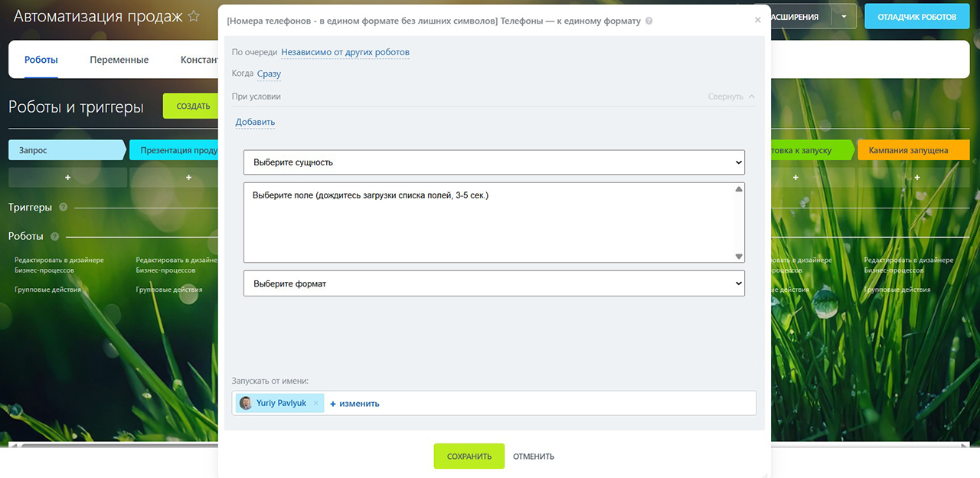This screenshot has height=478, width=980.
Task: Click the Роботы и триггеры heading
Action: pyautogui.click(x=76, y=107)
